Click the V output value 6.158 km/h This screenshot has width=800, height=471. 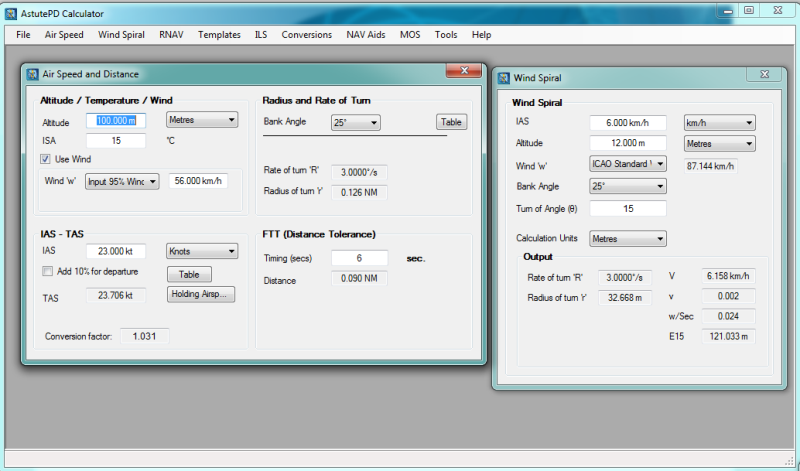[728, 276]
